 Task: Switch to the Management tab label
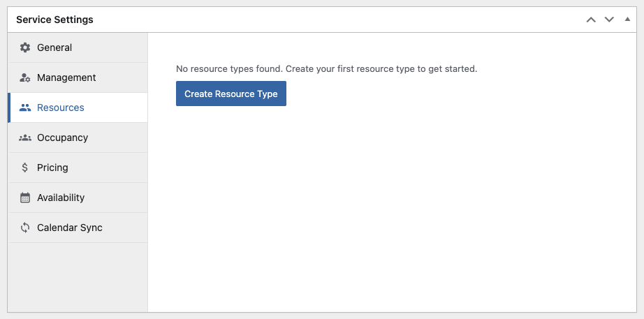coord(66,77)
